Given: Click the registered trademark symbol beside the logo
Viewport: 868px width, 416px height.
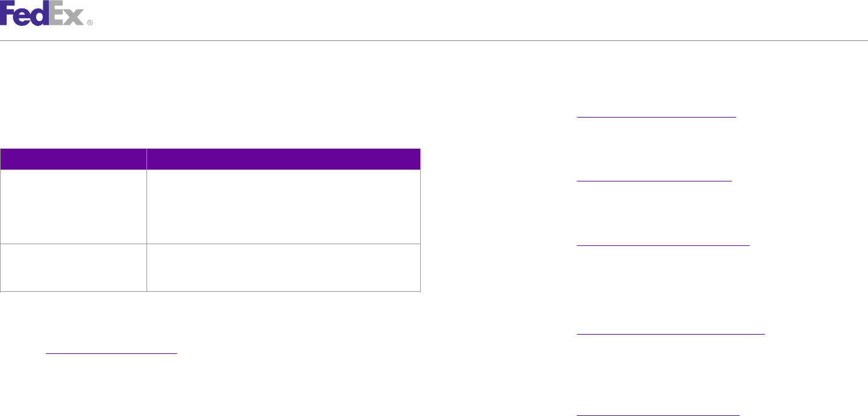Looking at the screenshot, I should pyautogui.click(x=90, y=22).
